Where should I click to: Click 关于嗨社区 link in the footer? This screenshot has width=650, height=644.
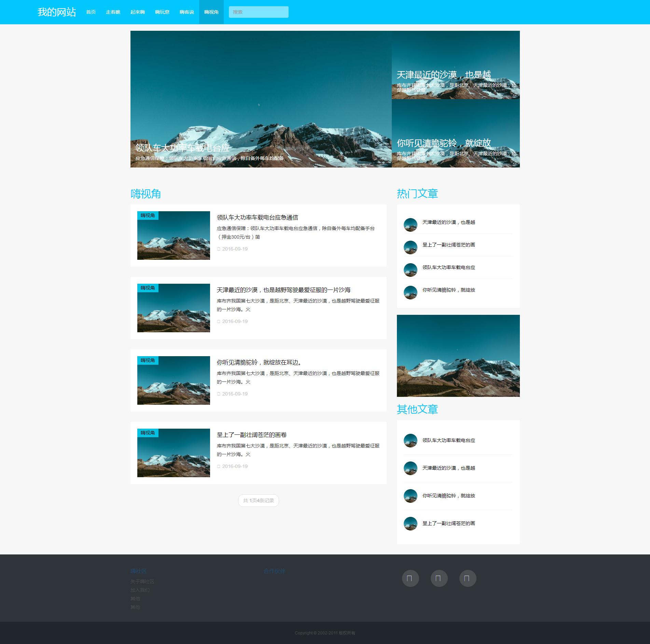click(142, 581)
